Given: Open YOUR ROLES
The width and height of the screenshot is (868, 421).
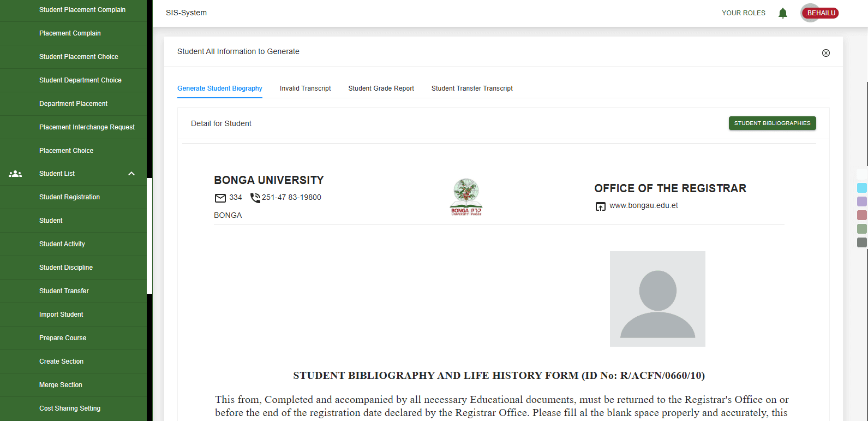Looking at the screenshot, I should pyautogui.click(x=744, y=13).
